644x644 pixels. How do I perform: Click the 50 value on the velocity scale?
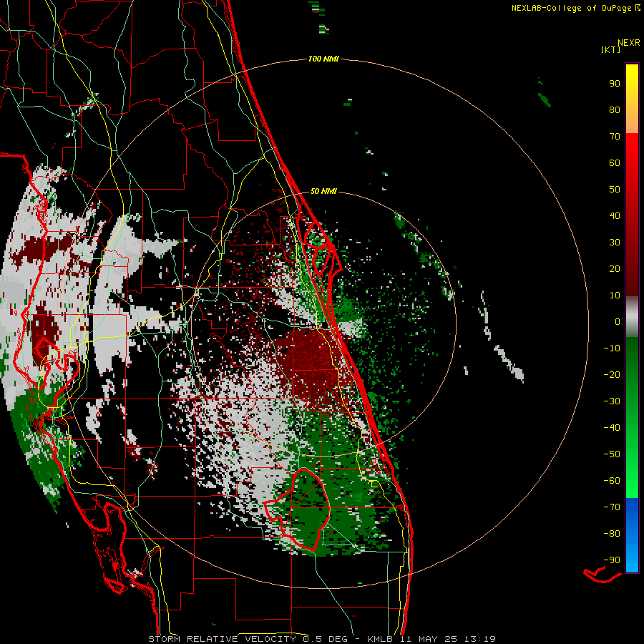[x=615, y=190]
